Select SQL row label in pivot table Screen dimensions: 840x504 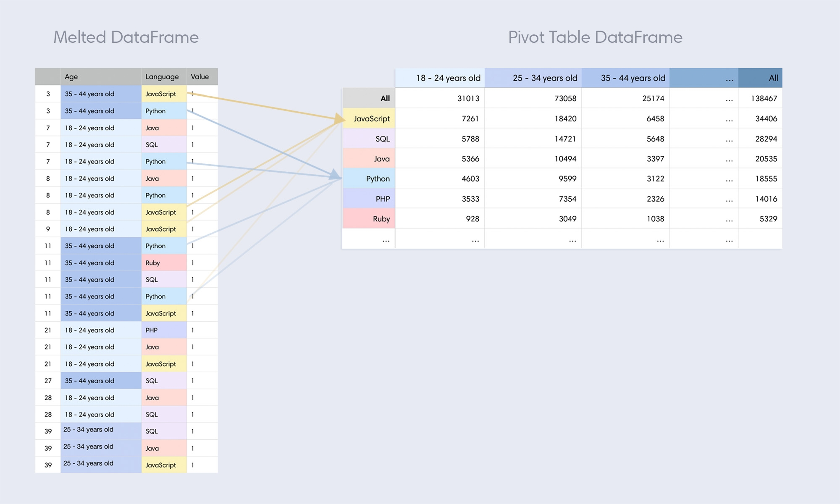(369, 139)
